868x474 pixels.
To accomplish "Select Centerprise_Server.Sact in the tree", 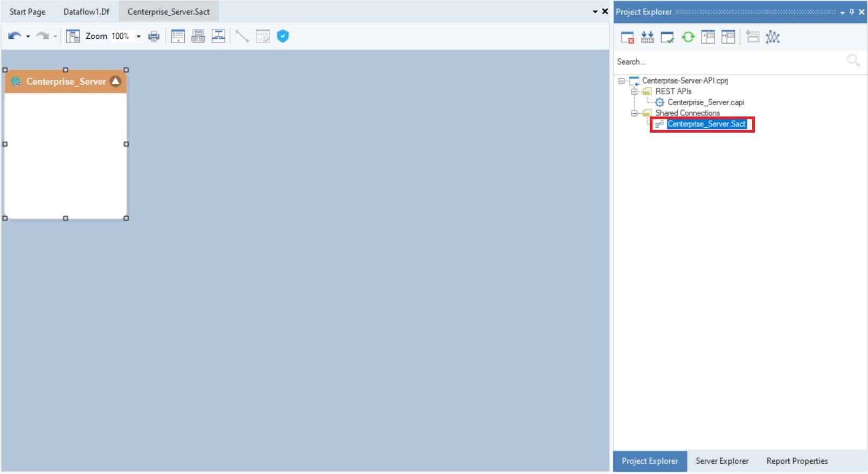I will (707, 124).
